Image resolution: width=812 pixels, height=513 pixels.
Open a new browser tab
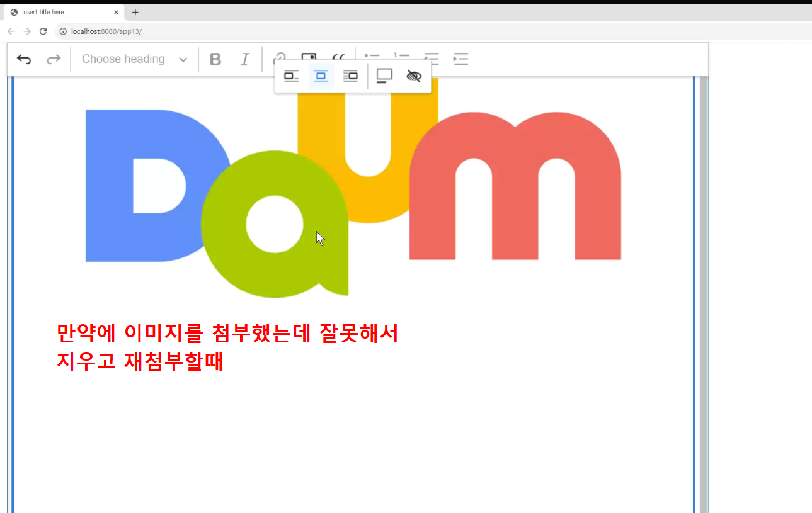tap(135, 12)
